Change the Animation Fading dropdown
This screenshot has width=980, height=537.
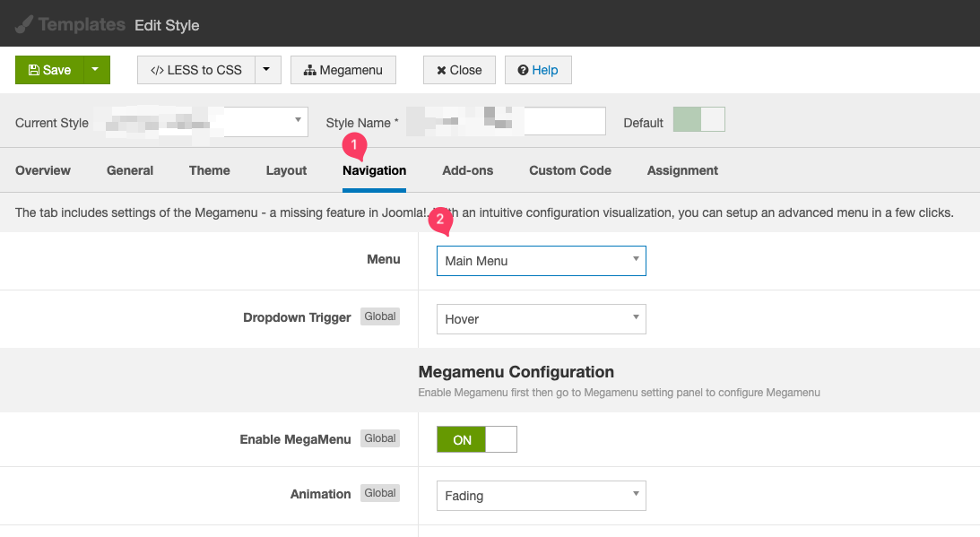(541, 495)
